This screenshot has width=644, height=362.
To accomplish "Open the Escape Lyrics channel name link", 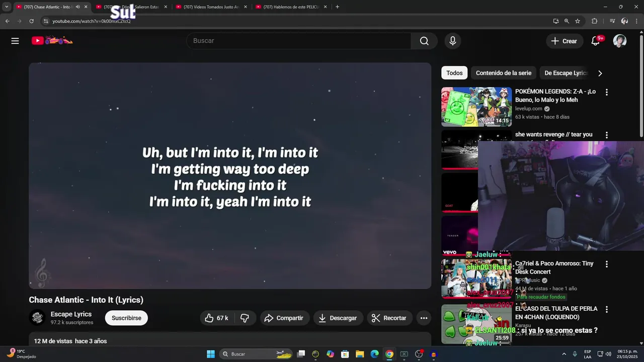I will (x=71, y=314).
